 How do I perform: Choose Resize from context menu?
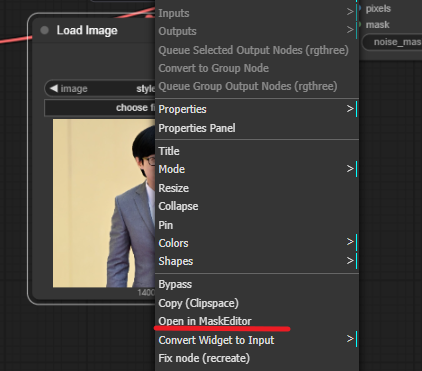pos(257,188)
